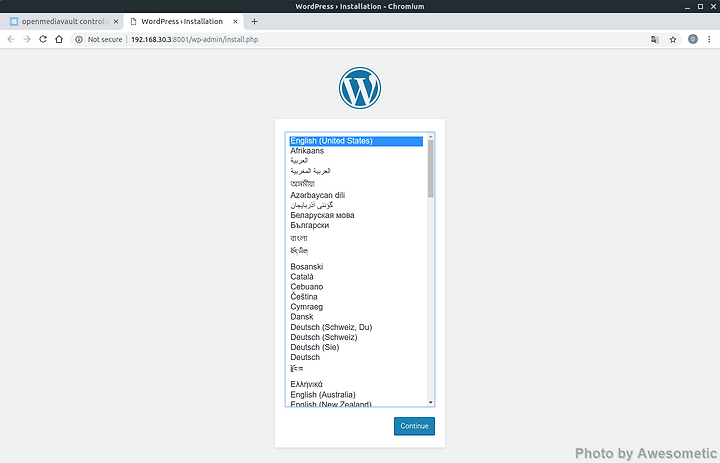Click the language list scroll up arrow
This screenshot has width=720, height=463.
tap(430, 136)
